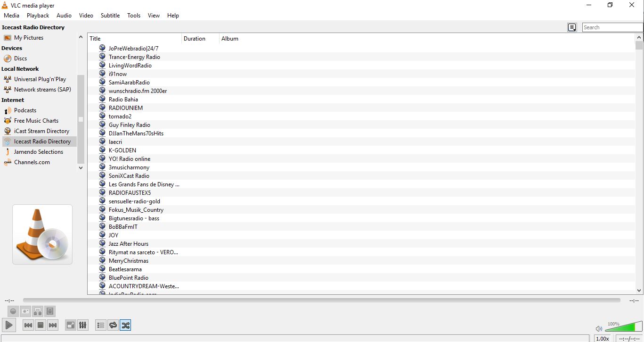
Task: Disable random shuffle playback
Action: coord(125,325)
